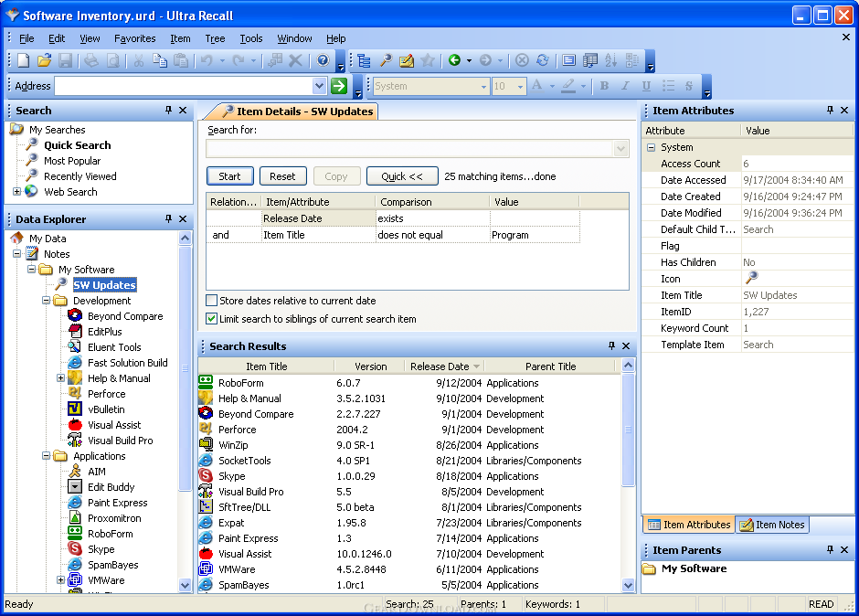The image size is (859, 616).
Task: Click the Redo arrow icon
Action: point(238,60)
